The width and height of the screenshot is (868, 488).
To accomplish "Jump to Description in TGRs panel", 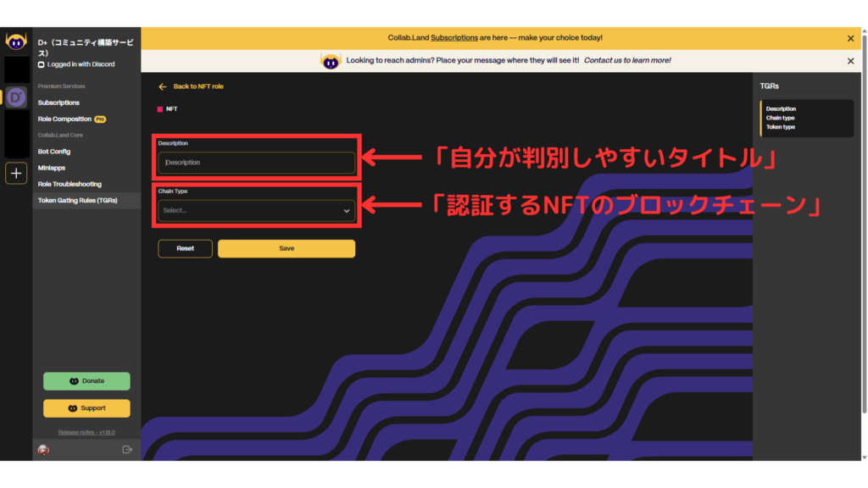I will pyautogui.click(x=781, y=109).
